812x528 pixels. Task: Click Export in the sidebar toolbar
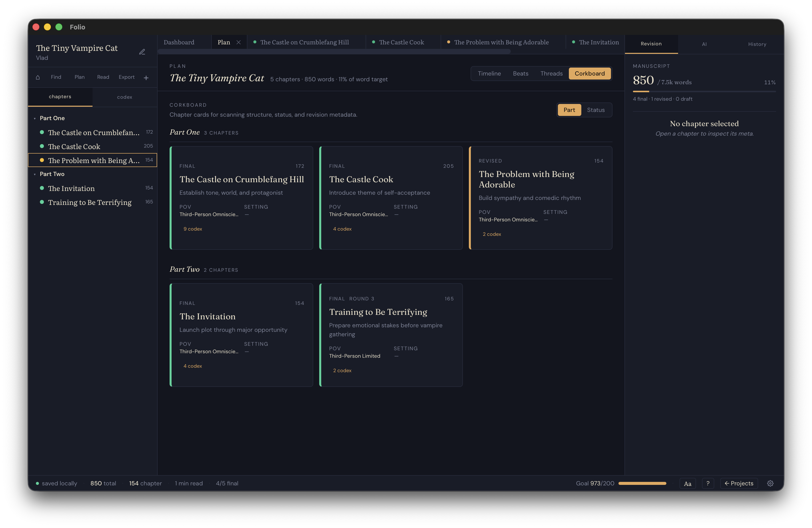tap(127, 77)
